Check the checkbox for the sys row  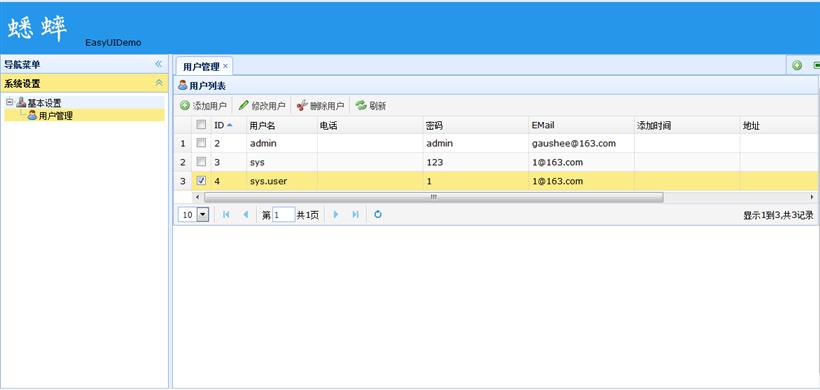pyautogui.click(x=201, y=162)
